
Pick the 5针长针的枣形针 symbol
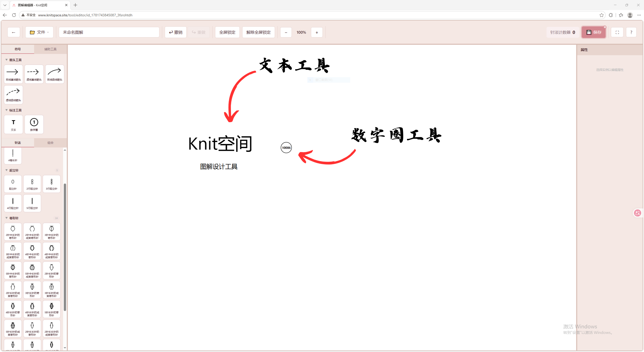tap(52, 309)
